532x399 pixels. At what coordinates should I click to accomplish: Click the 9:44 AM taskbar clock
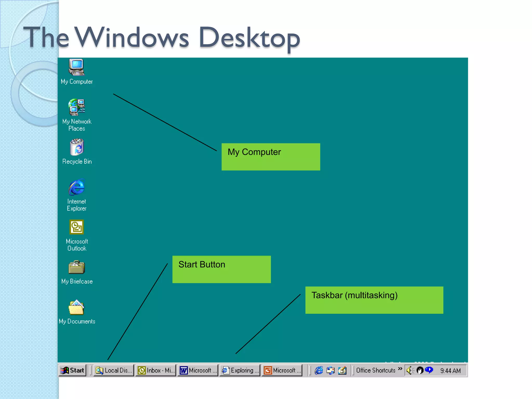(450, 371)
